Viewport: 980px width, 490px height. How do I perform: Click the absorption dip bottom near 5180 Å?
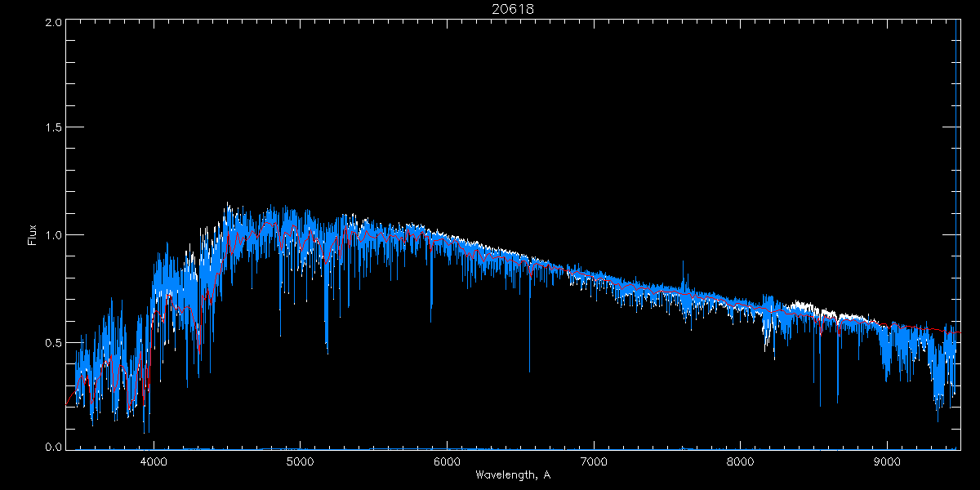pos(327,352)
